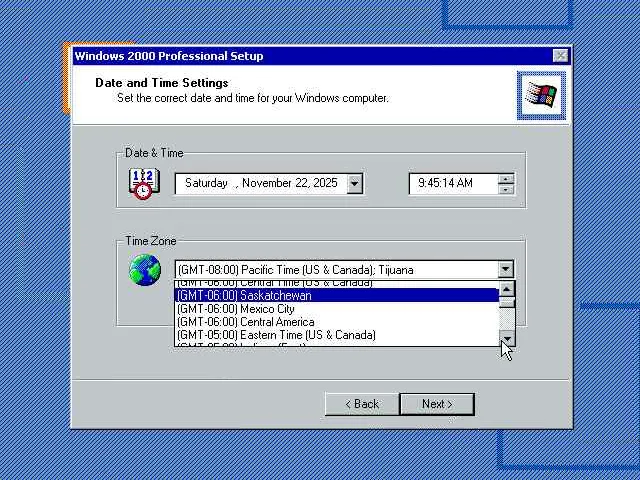This screenshot has width=640, height=480.
Task: Decrease the time with the down spinner
Action: (x=506, y=189)
